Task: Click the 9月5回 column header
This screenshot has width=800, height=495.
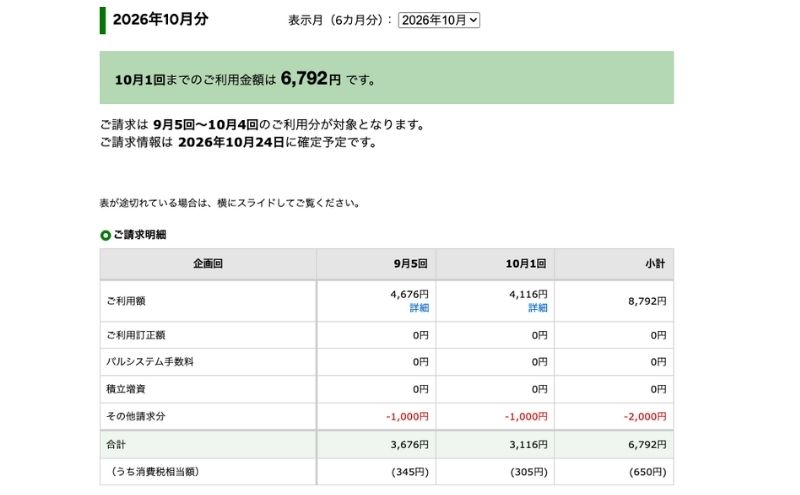Action: point(377,264)
